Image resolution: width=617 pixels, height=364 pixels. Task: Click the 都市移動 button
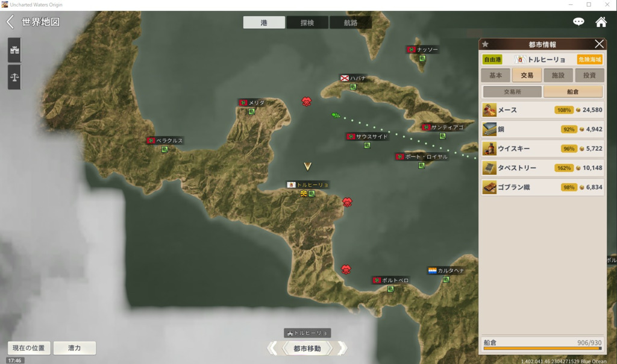(x=307, y=348)
